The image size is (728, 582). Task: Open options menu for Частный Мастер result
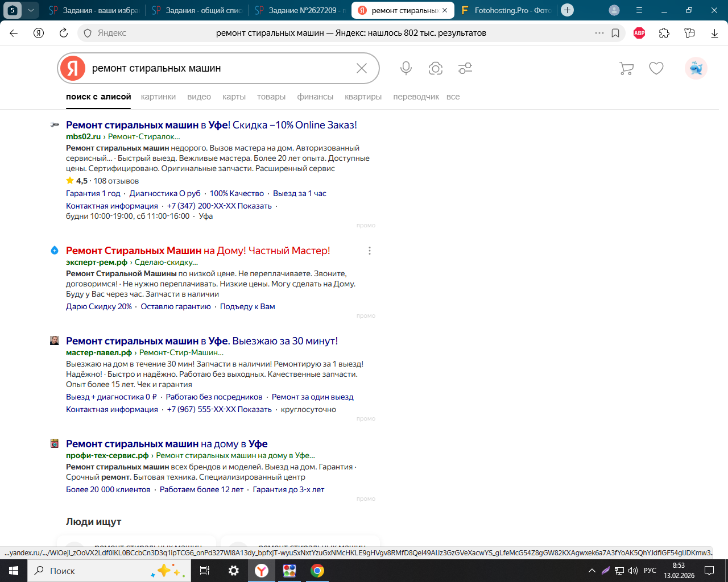click(370, 251)
